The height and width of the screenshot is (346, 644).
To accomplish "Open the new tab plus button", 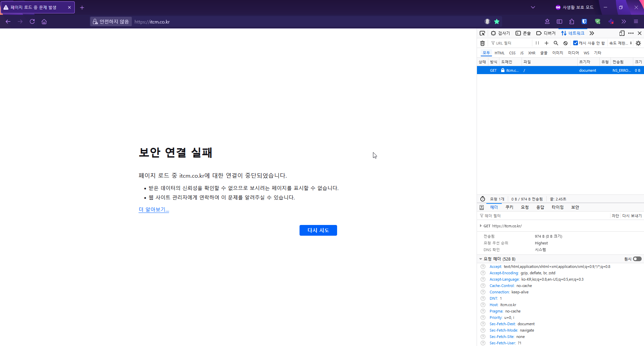I will pos(82,7).
